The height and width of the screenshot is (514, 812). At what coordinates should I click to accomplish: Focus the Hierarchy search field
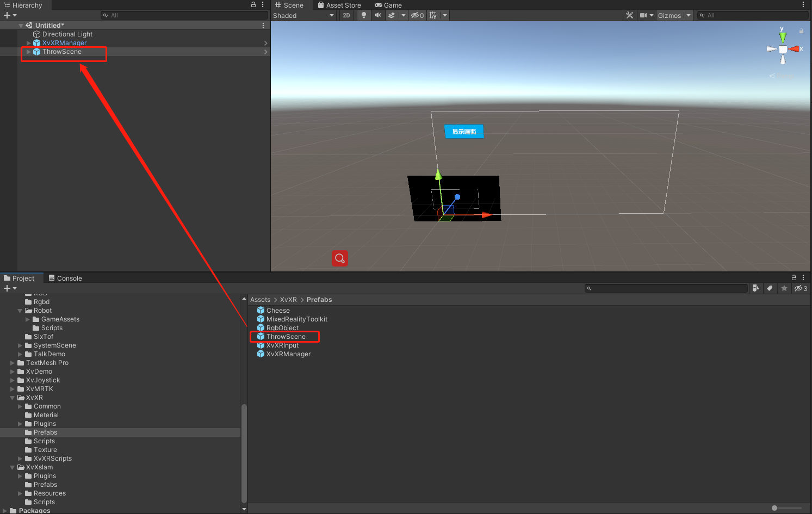pyautogui.click(x=184, y=15)
